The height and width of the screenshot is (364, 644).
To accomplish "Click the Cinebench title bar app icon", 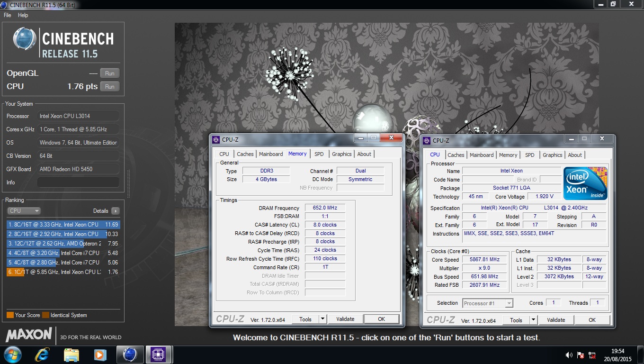I will 5,4.
